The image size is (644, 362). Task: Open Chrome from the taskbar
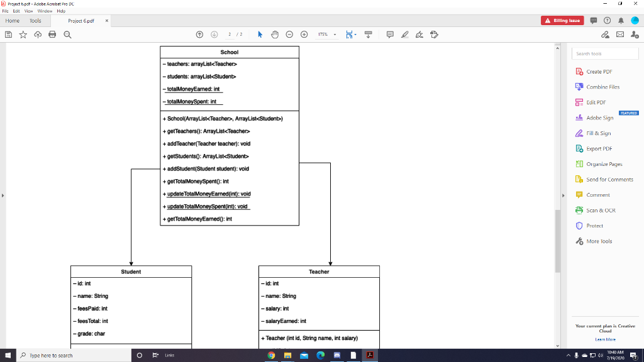(x=271, y=356)
